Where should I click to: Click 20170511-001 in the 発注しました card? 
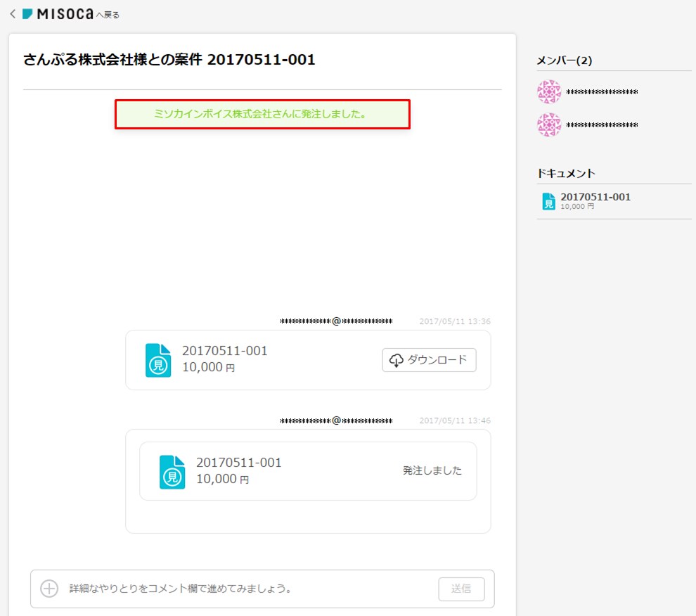(x=239, y=463)
